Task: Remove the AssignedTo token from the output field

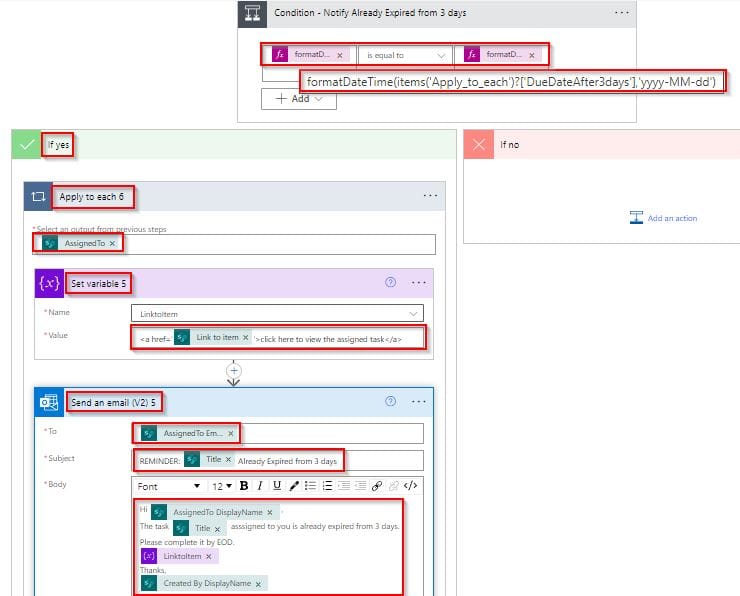Action: click(x=112, y=243)
